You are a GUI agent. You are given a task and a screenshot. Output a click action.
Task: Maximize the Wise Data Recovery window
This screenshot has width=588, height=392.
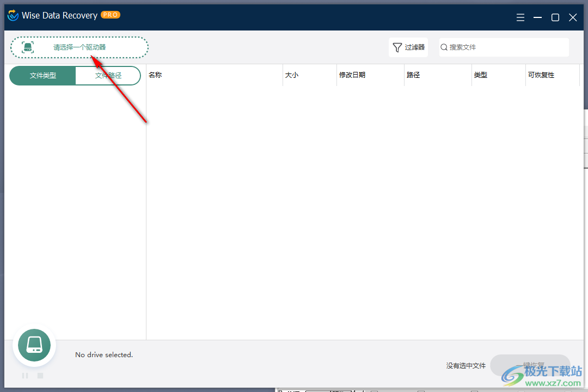(555, 17)
